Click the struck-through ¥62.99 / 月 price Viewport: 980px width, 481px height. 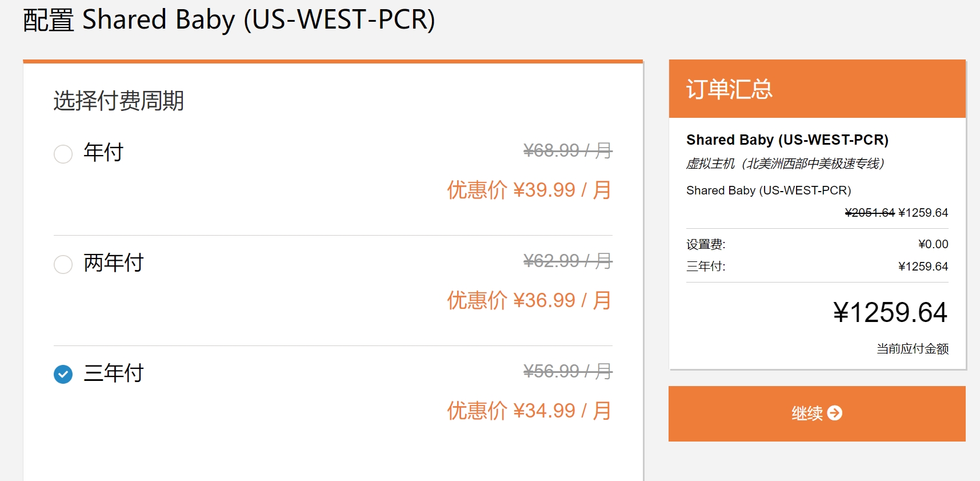coord(568,261)
